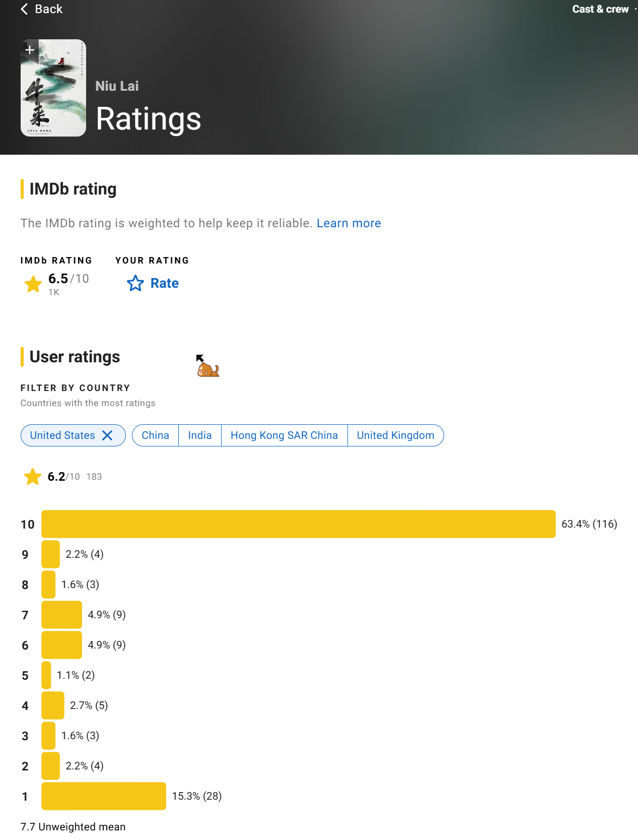
Task: Click the yellow IMDb rating star
Action: (x=33, y=284)
